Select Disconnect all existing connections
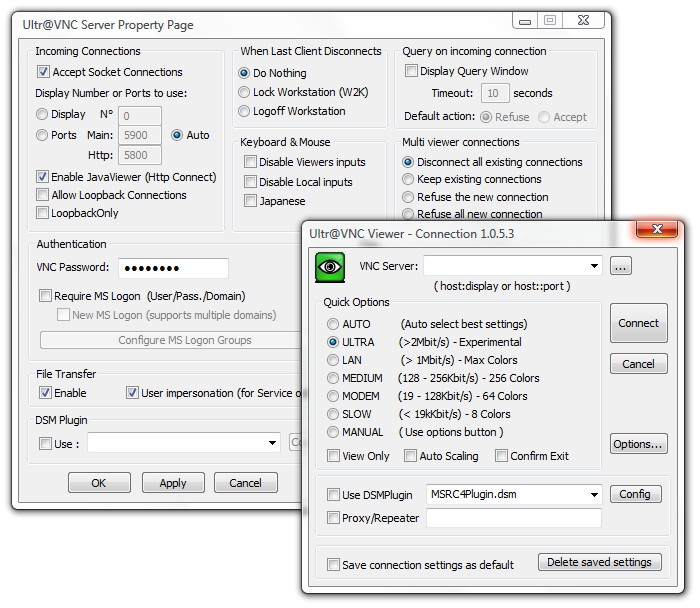The height and width of the screenshot is (608, 700). pyautogui.click(x=408, y=162)
